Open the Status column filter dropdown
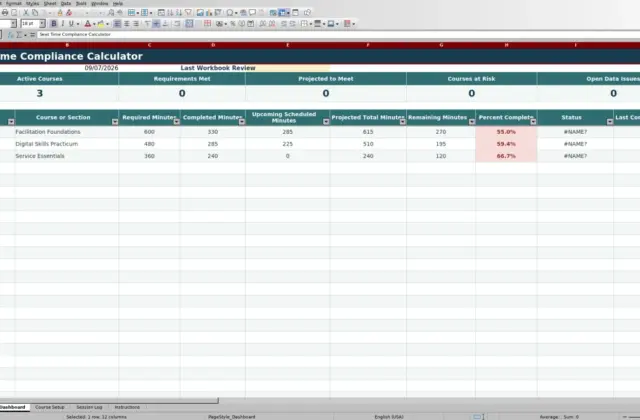This screenshot has height=420, width=640. coord(610,122)
